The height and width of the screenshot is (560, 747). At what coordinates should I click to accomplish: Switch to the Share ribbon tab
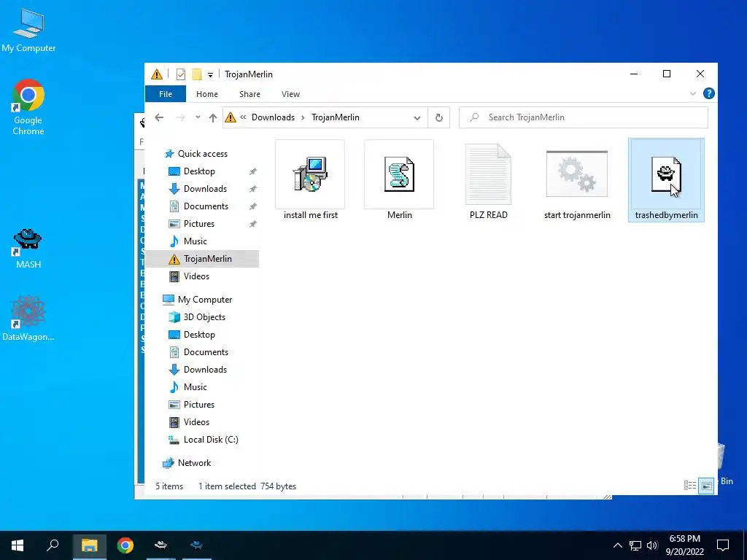pyautogui.click(x=249, y=94)
